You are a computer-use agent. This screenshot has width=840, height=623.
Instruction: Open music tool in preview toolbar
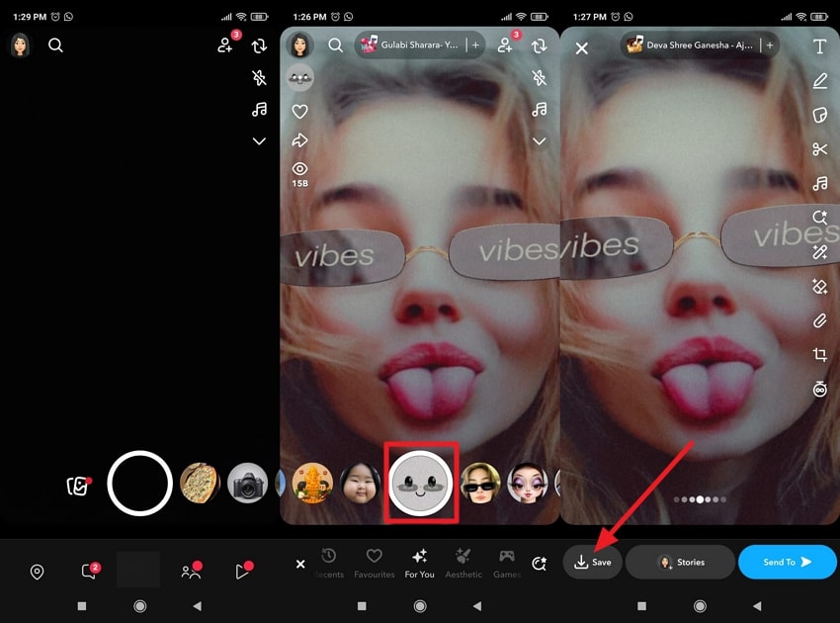(x=819, y=183)
